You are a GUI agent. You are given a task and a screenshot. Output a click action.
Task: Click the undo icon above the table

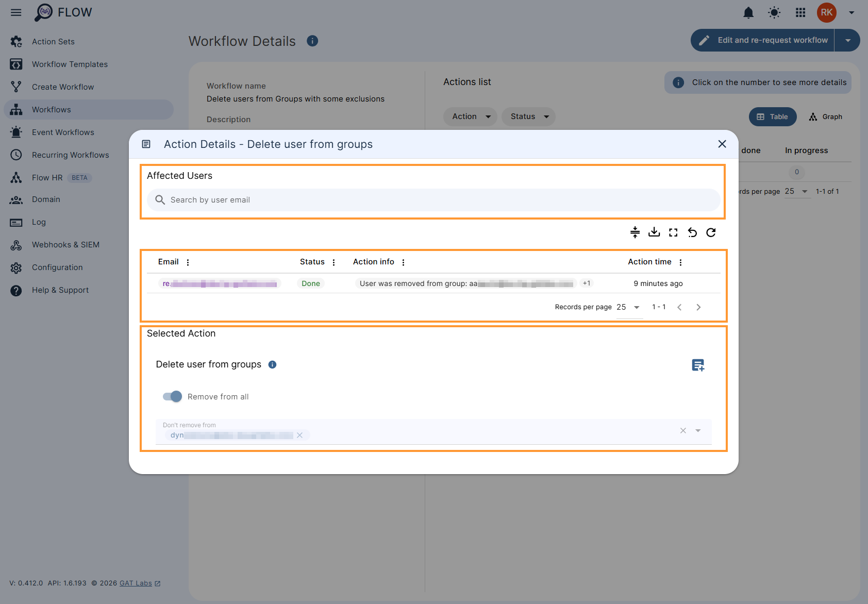[x=692, y=232]
